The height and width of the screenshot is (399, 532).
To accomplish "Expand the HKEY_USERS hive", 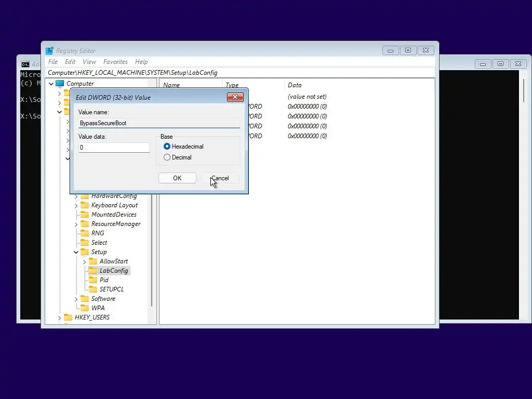I will 59,317.
